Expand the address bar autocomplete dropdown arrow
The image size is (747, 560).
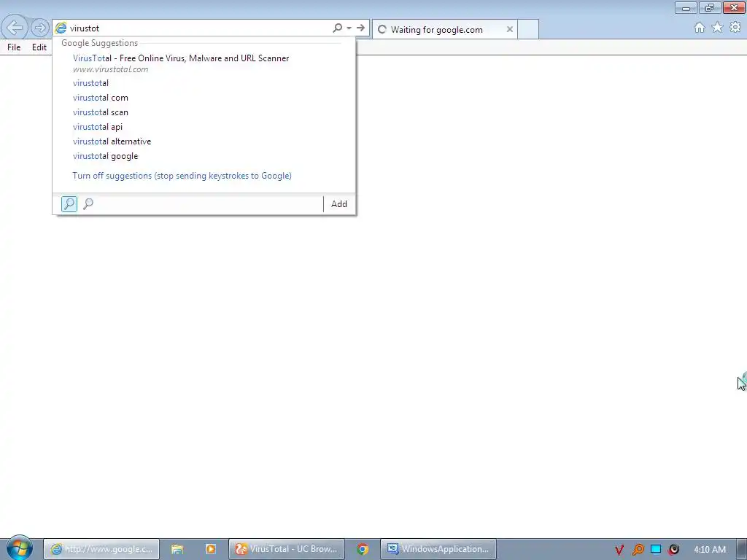pyautogui.click(x=349, y=28)
